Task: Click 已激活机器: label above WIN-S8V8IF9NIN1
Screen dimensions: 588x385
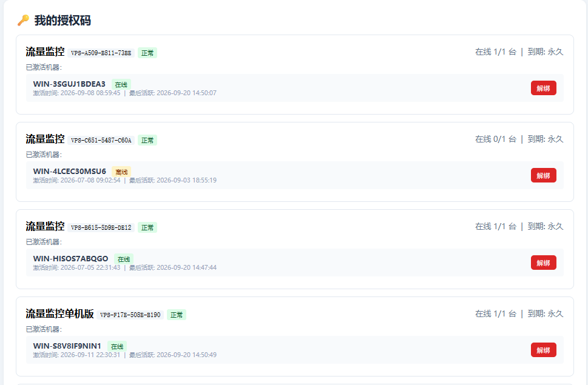Action: pos(44,329)
